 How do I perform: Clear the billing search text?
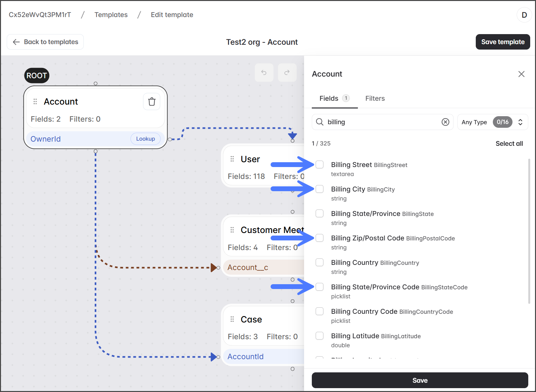coord(445,122)
